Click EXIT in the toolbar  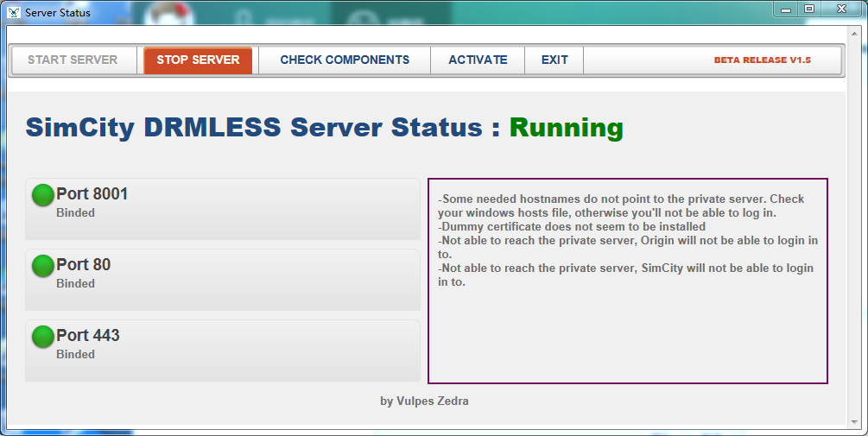(554, 60)
